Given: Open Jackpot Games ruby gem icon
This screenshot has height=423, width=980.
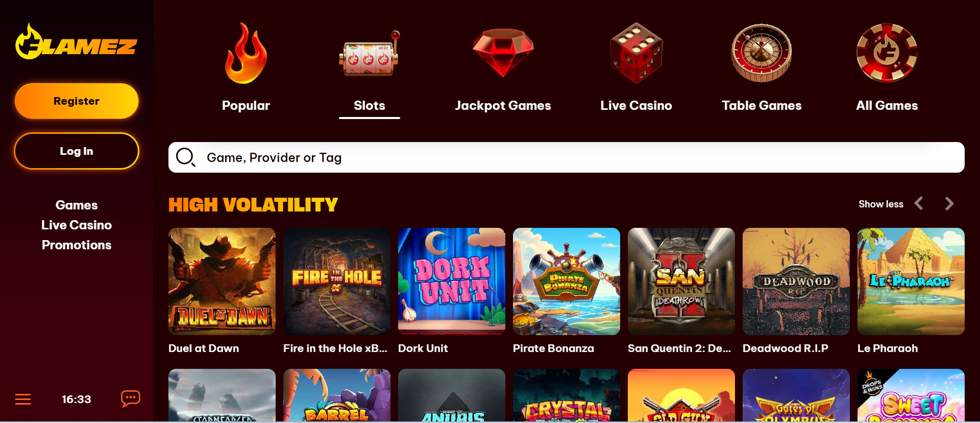Looking at the screenshot, I should point(503,53).
